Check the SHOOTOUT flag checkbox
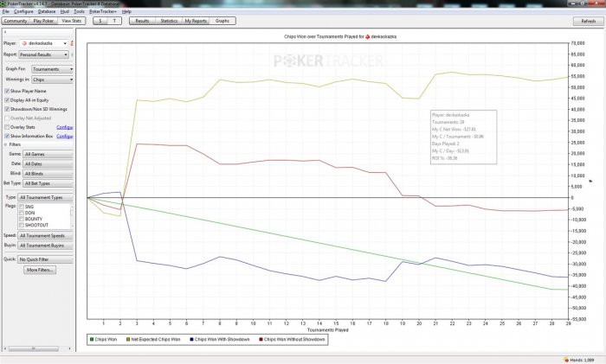The height and width of the screenshot is (364, 606). [x=22, y=225]
